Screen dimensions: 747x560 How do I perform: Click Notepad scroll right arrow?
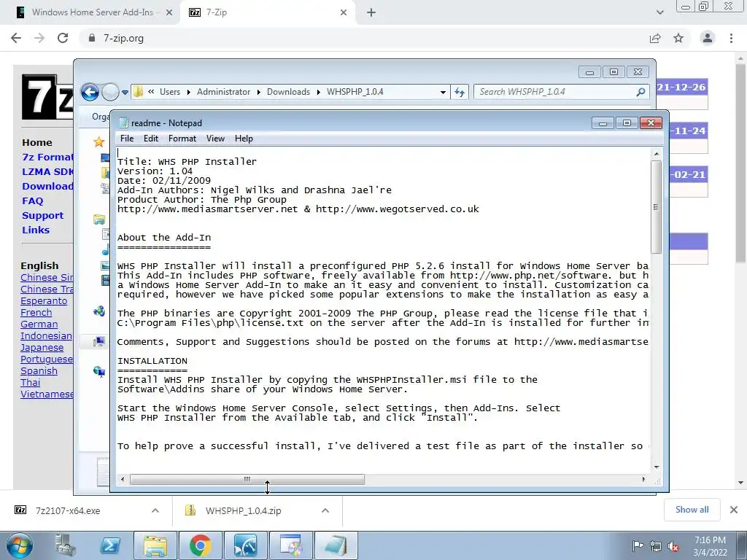tap(643, 479)
